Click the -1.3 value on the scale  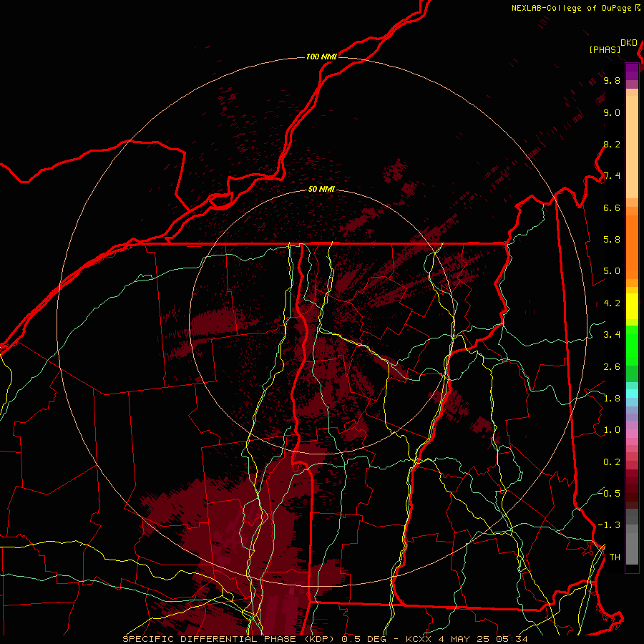610,525
